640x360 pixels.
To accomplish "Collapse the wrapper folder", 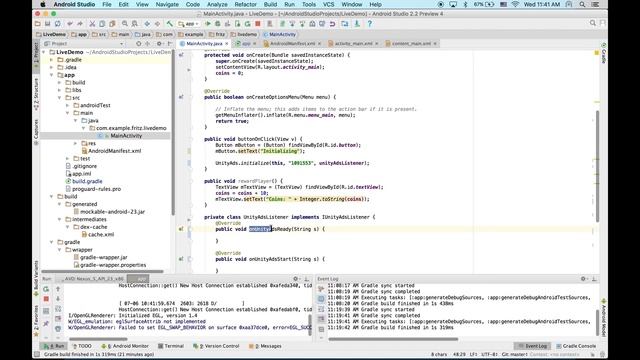I will pyautogui.click(x=60, y=250).
